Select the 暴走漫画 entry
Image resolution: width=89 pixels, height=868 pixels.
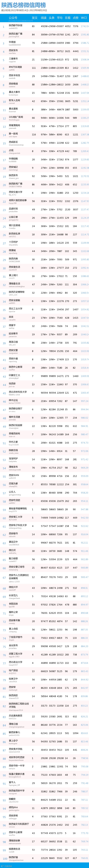tap(13, 109)
